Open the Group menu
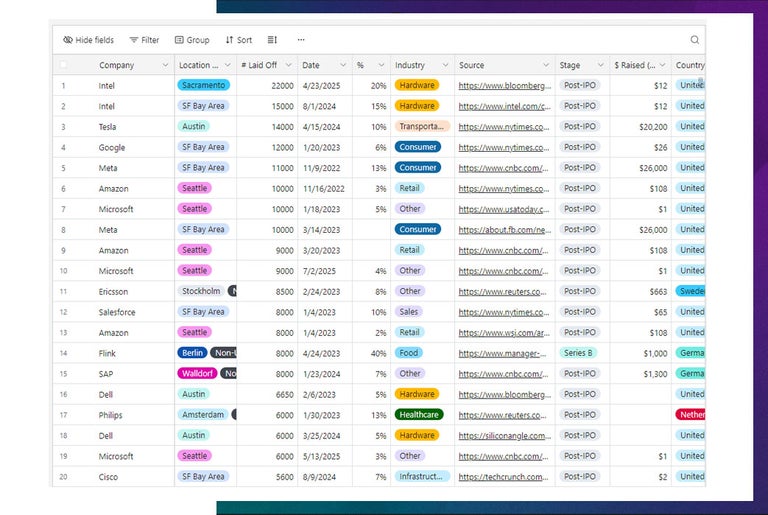 coord(192,40)
